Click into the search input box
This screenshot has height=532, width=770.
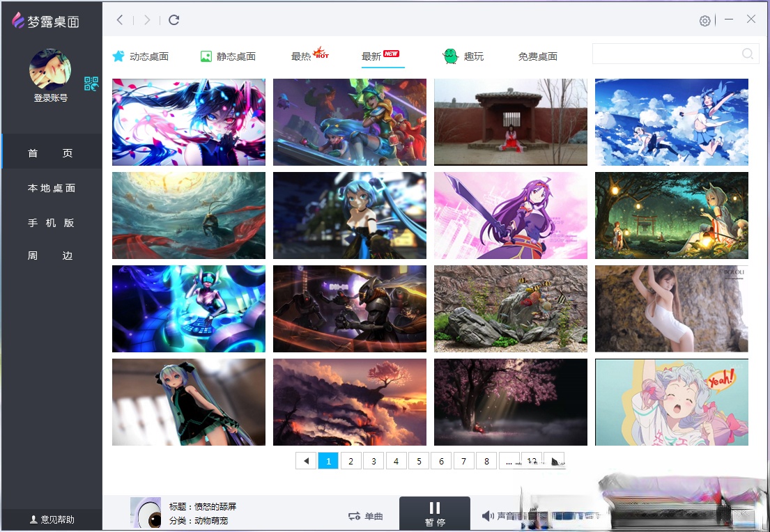[665, 54]
